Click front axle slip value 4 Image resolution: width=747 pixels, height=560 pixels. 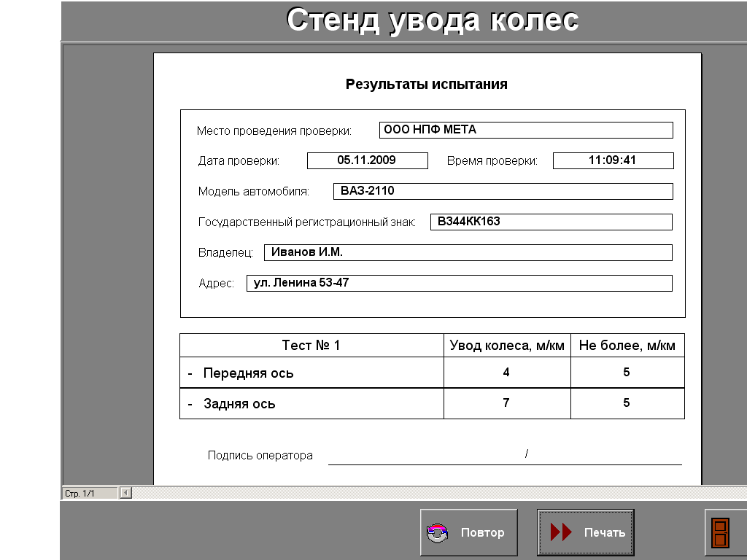506,373
